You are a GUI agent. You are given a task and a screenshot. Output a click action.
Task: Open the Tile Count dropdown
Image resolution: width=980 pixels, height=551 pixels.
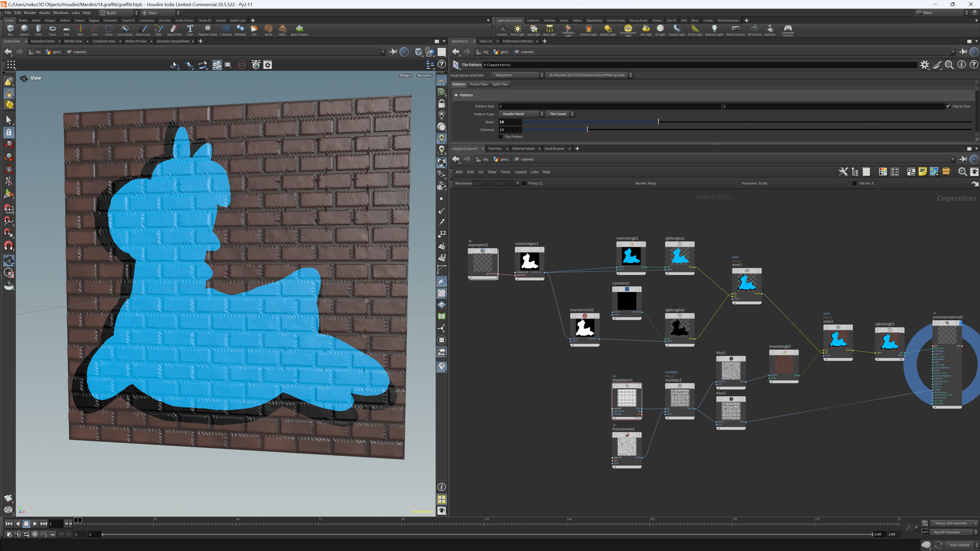[560, 114]
